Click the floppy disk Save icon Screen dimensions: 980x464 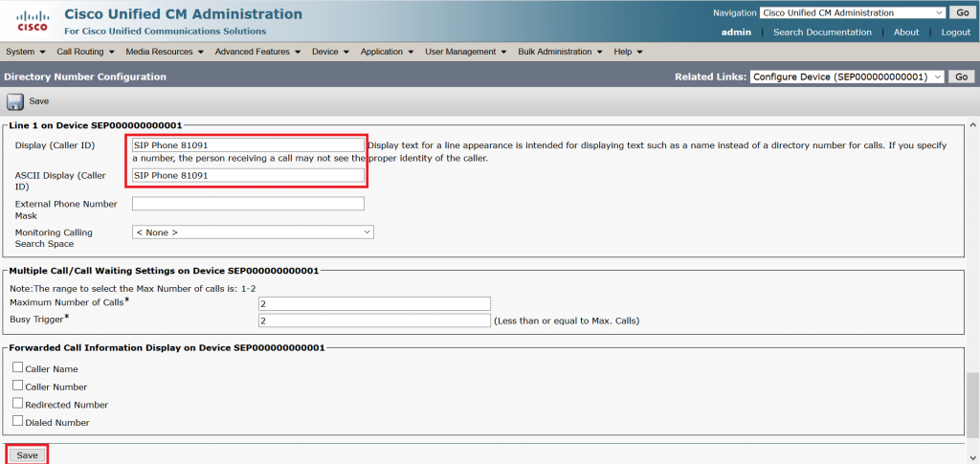coord(15,100)
